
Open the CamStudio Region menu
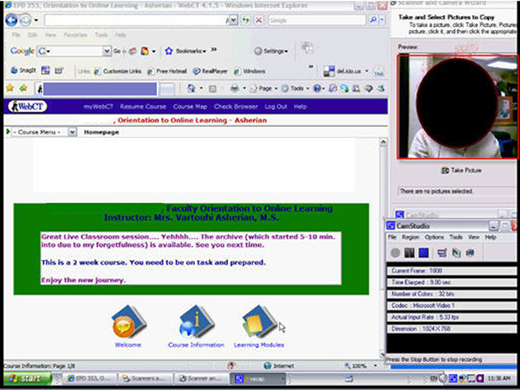point(410,237)
